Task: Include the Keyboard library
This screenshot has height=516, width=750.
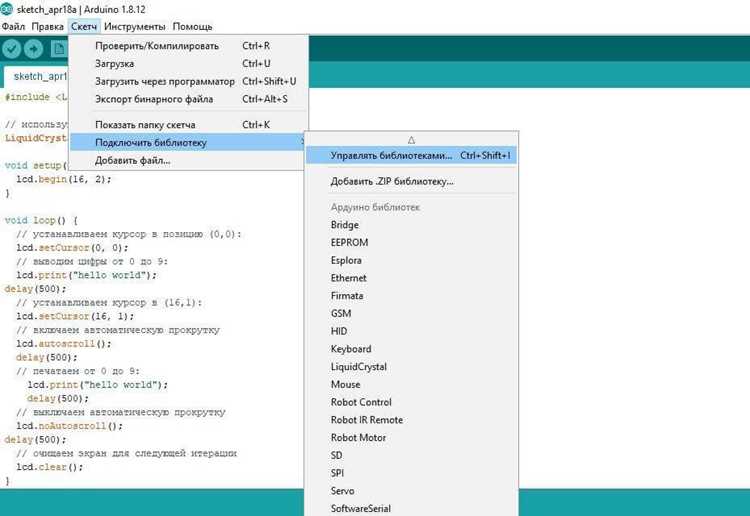Action: click(x=411, y=349)
